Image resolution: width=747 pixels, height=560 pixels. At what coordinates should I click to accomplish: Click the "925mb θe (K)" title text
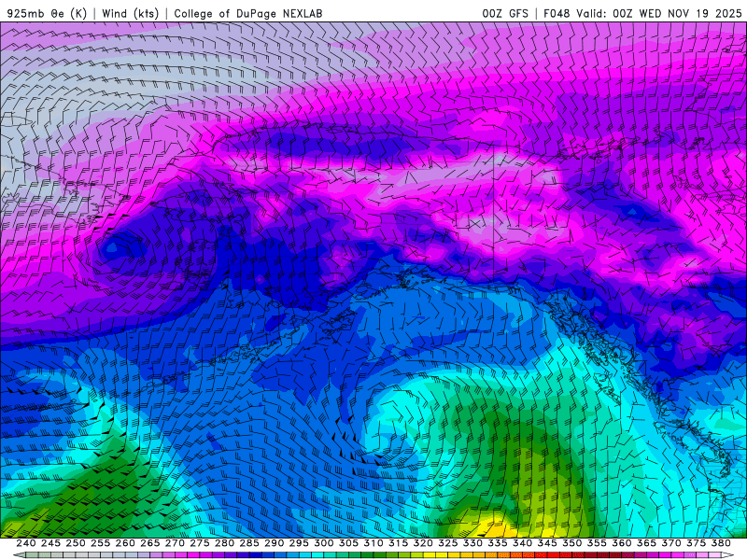(47, 13)
